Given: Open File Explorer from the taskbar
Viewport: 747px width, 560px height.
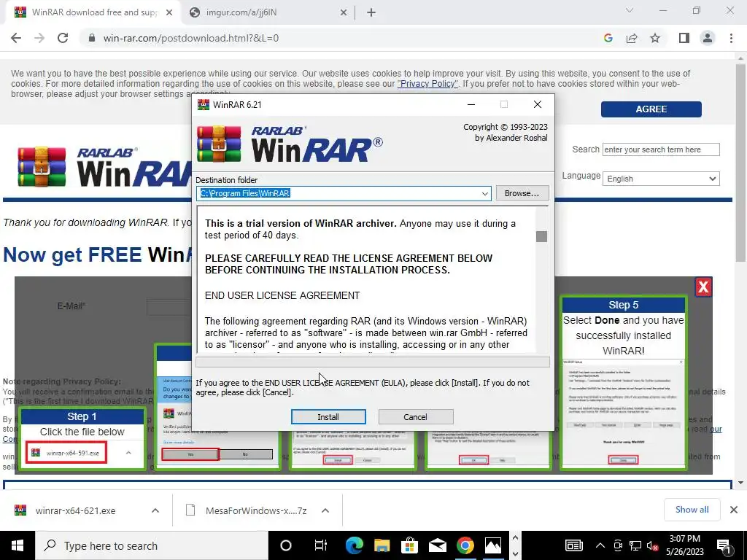Looking at the screenshot, I should point(382,545).
